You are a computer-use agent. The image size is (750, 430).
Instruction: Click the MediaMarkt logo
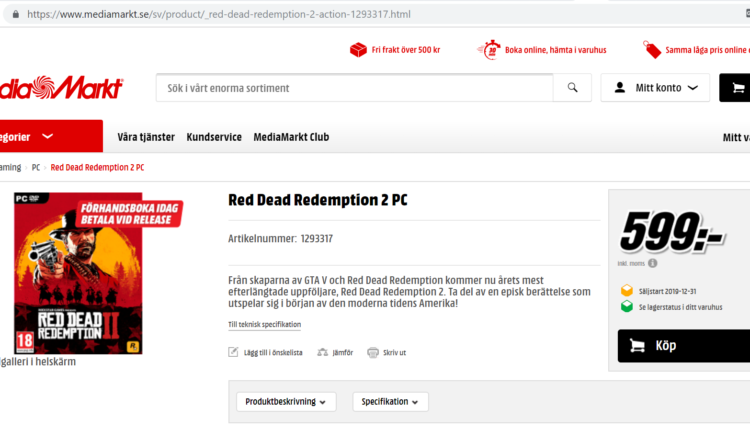pos(61,88)
